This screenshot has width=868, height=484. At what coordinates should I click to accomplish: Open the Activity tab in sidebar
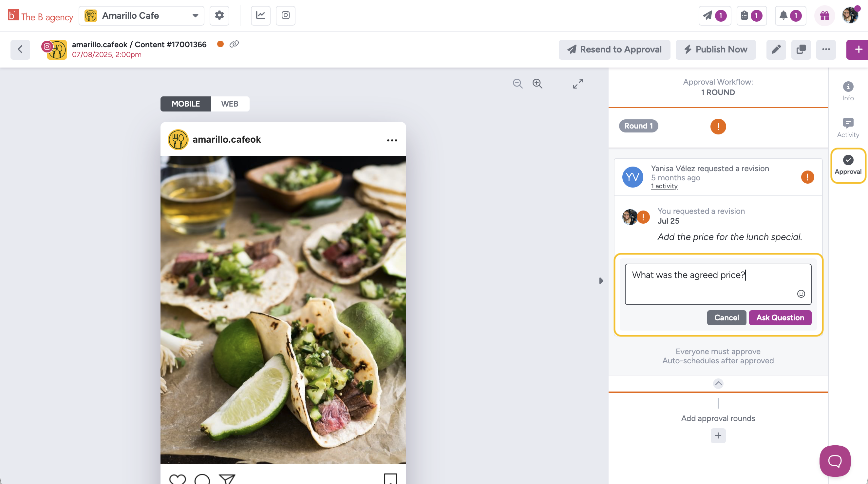(x=848, y=128)
